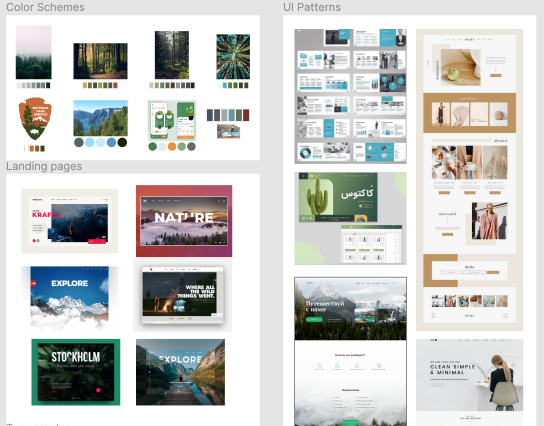This screenshot has width=544, height=426.
Task: Click the Landing pages frame title
Action: [x=44, y=166]
